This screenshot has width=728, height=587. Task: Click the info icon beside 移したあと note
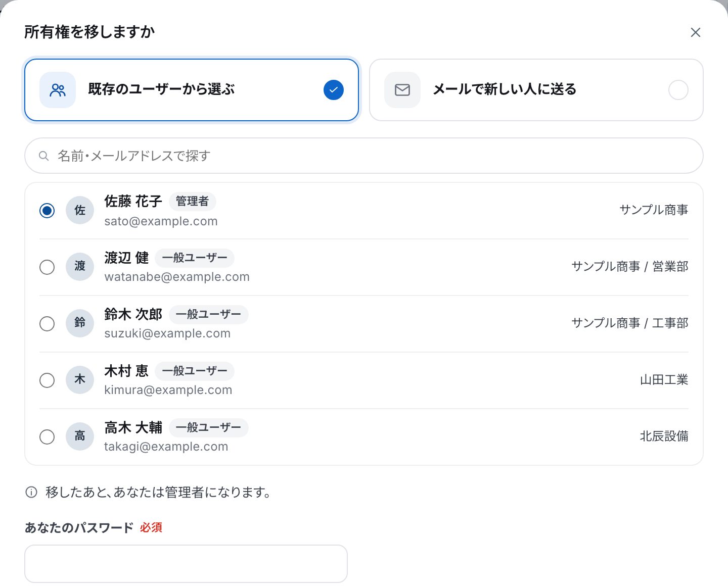pyautogui.click(x=31, y=492)
